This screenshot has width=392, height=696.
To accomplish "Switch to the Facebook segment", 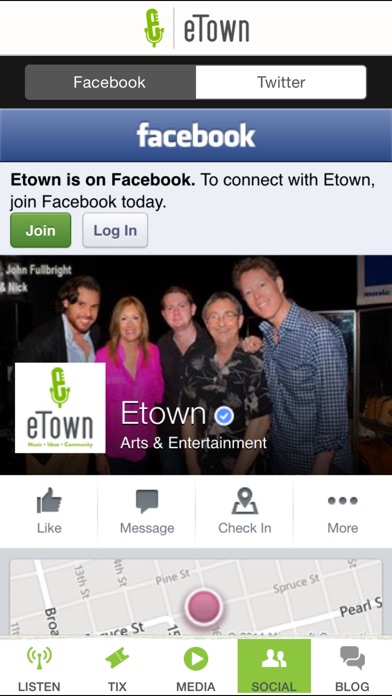I will (x=110, y=82).
